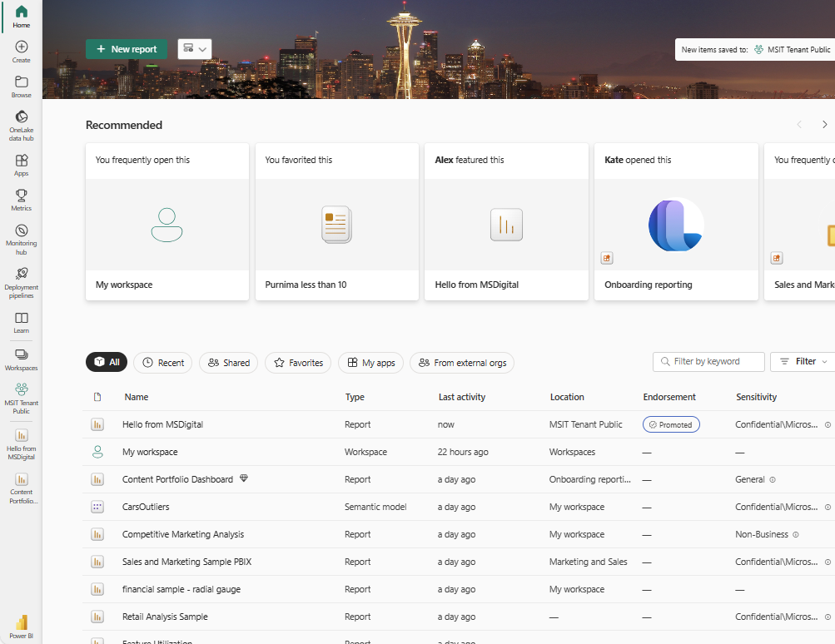Sort by Type column header
The width and height of the screenshot is (835, 644).
click(355, 397)
